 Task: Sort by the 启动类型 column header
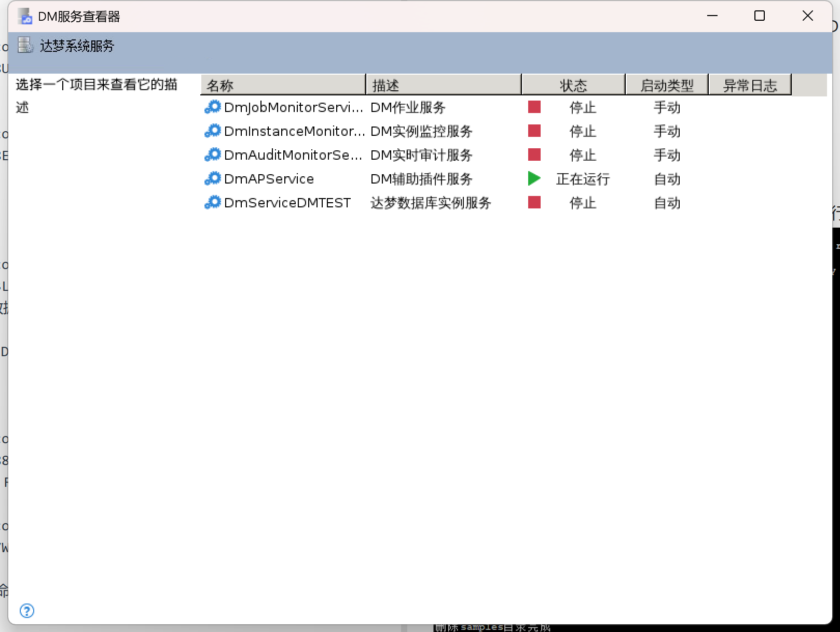coord(667,85)
